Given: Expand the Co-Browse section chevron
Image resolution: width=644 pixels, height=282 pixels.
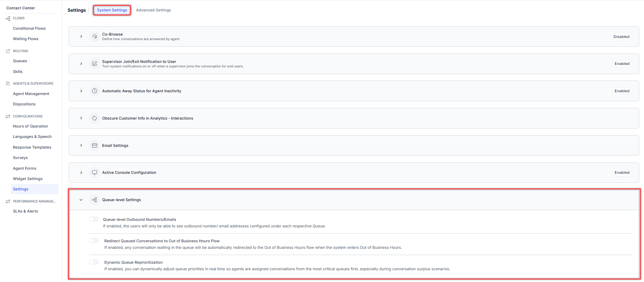Looking at the screenshot, I should tap(81, 36).
